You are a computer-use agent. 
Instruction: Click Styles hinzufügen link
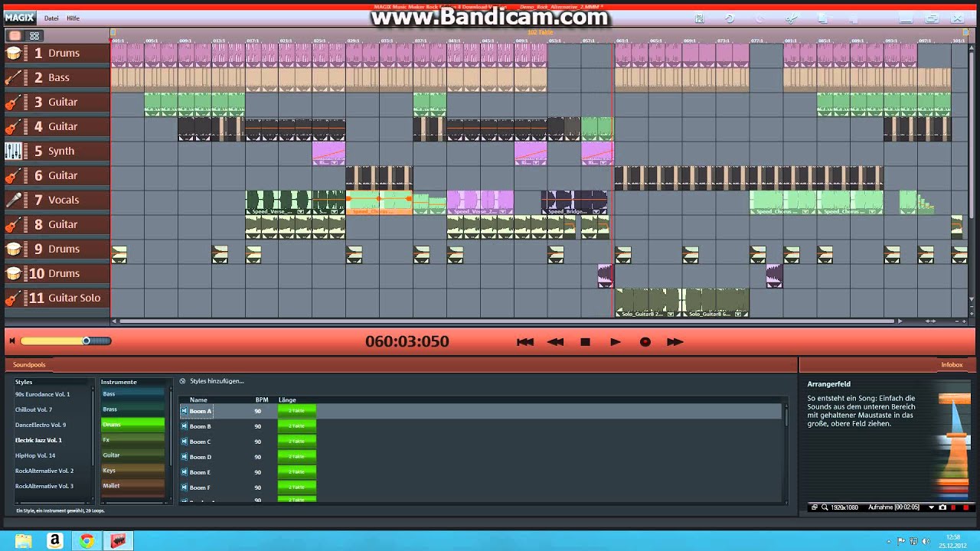click(x=217, y=381)
